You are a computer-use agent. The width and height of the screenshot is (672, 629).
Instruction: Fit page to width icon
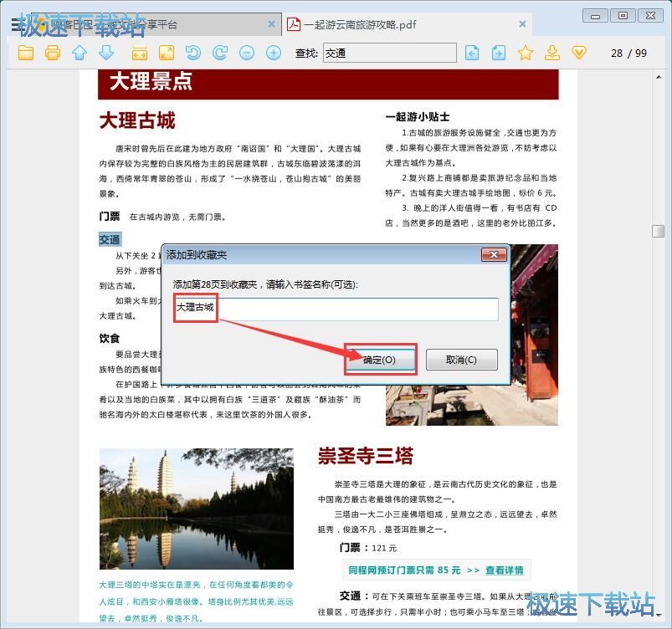pyautogui.click(x=140, y=53)
